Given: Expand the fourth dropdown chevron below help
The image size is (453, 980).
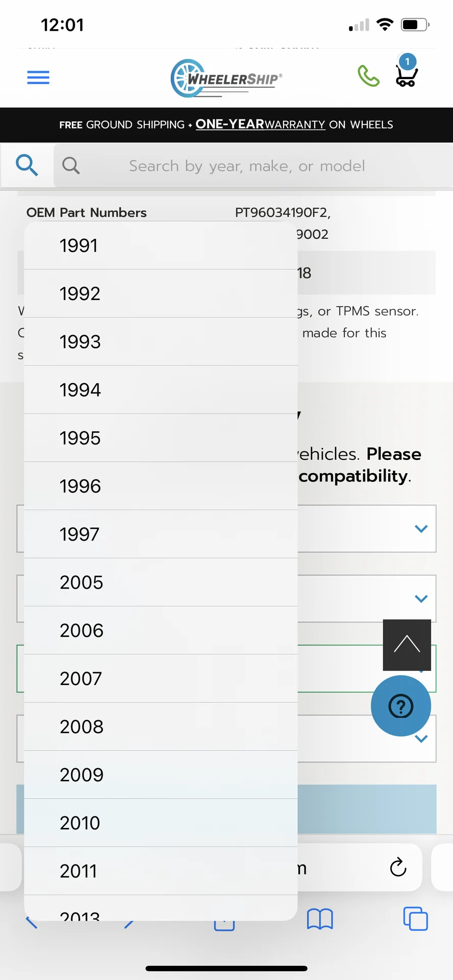Looking at the screenshot, I should [421, 739].
